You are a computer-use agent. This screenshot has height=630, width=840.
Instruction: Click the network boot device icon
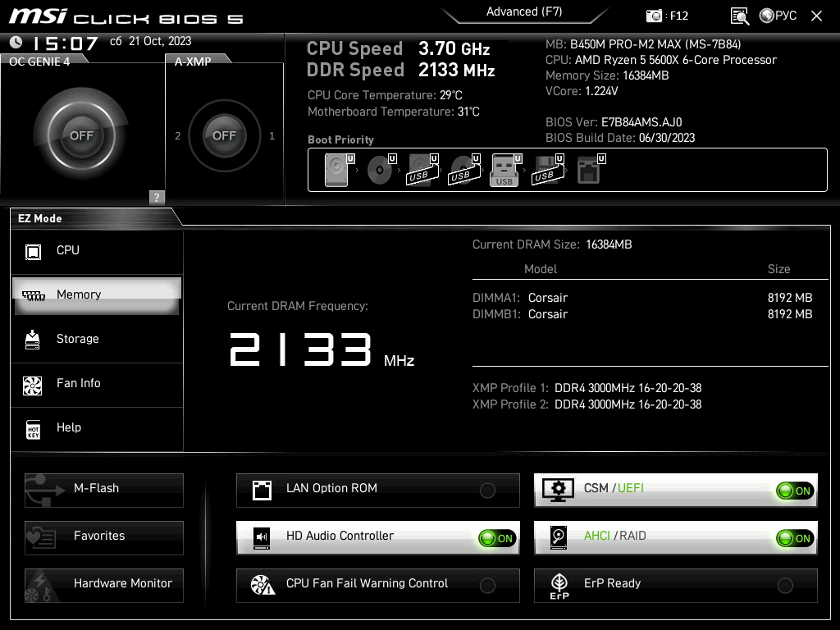pyautogui.click(x=591, y=171)
